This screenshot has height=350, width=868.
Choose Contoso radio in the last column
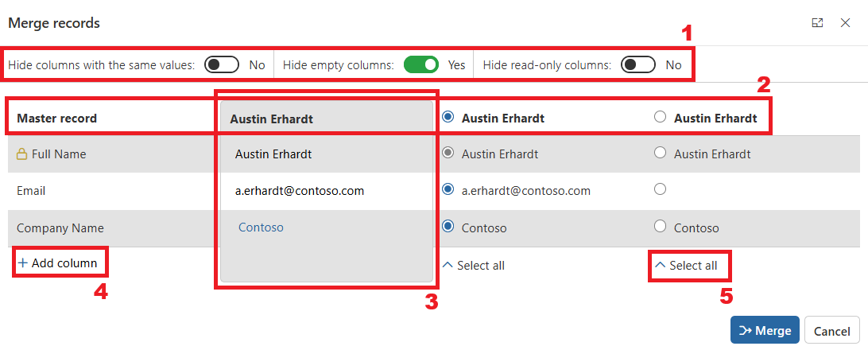[660, 226]
